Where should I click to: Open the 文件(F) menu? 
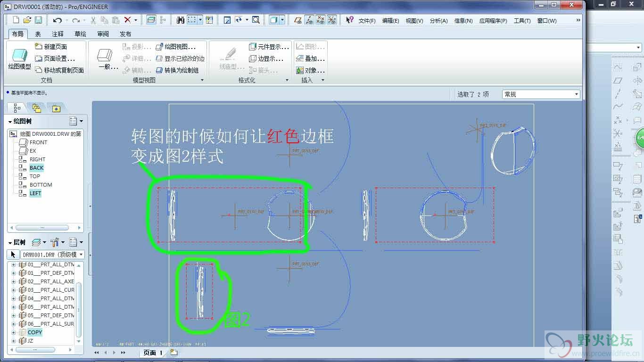(367, 21)
